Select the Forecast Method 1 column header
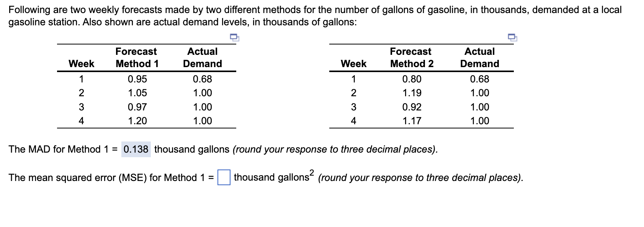 click(x=136, y=58)
